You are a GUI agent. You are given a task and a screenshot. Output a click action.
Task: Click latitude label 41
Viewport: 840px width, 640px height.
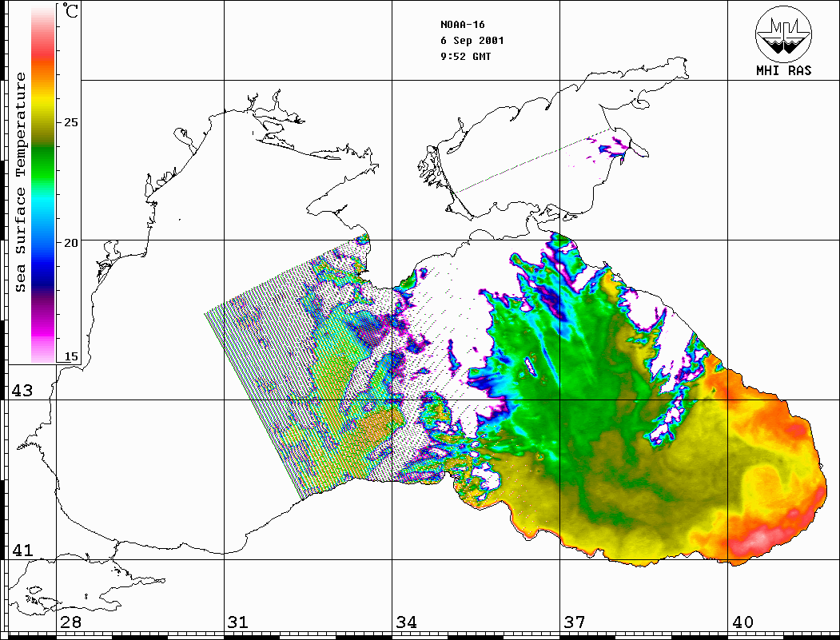[x=22, y=551]
